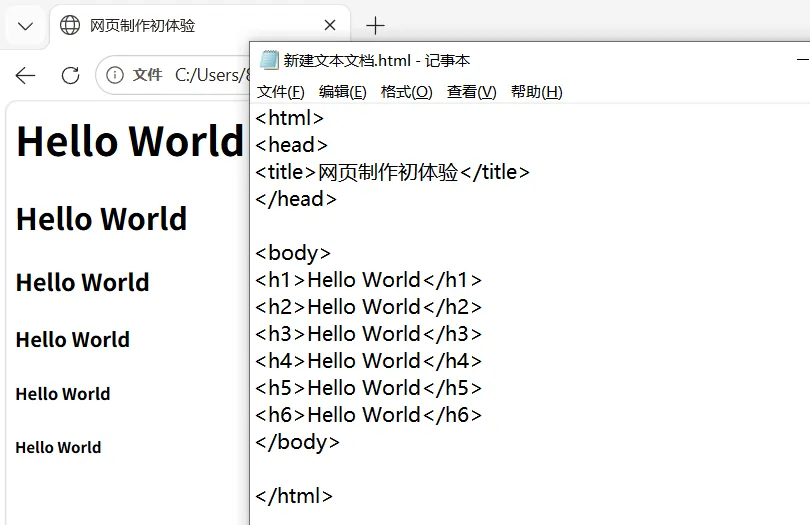This screenshot has height=525, width=810.
Task: Open the browser tab list chevron
Action: (x=25, y=26)
